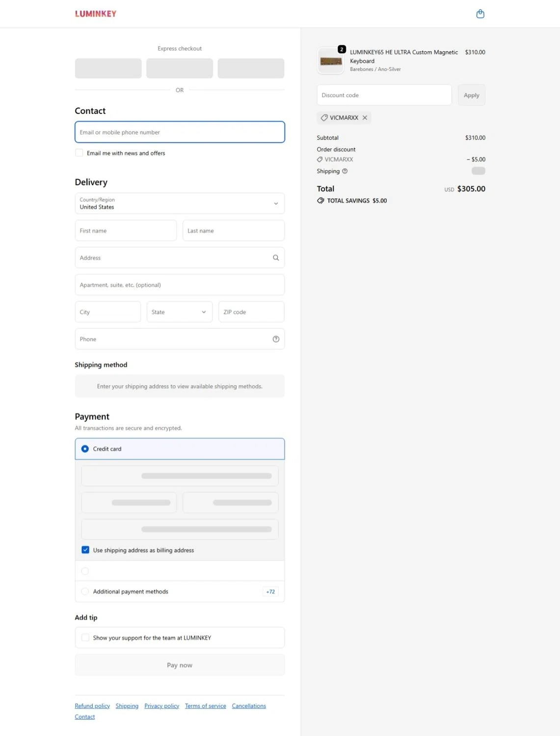Focus the Email or mobile phone field
560x736 pixels.
(x=180, y=132)
